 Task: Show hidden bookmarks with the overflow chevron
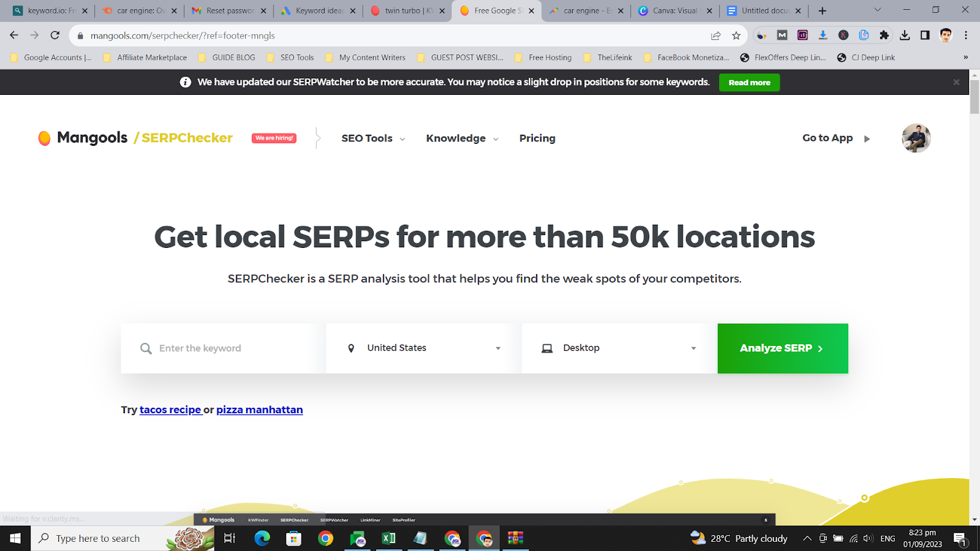coord(966,58)
